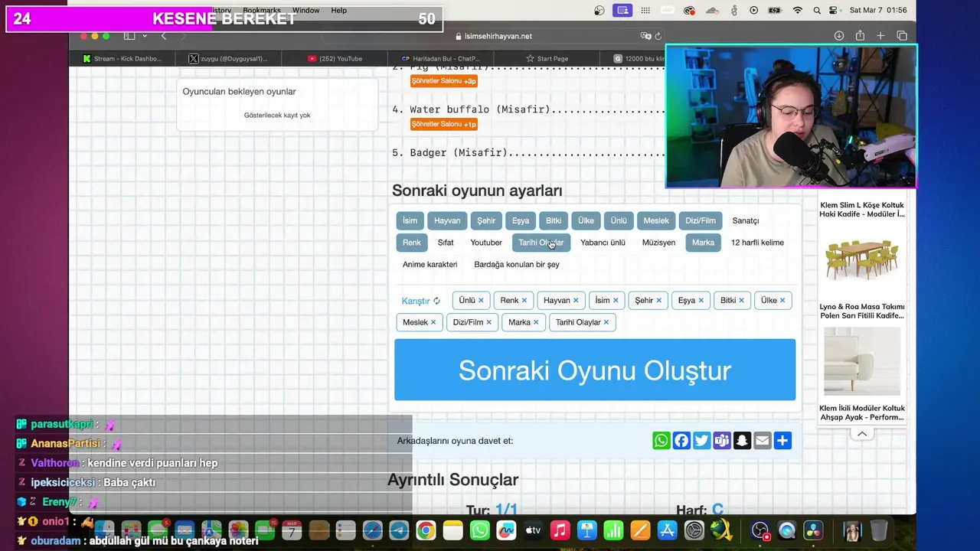
Task: Enable the 12 harfli kelime category
Action: point(757,243)
